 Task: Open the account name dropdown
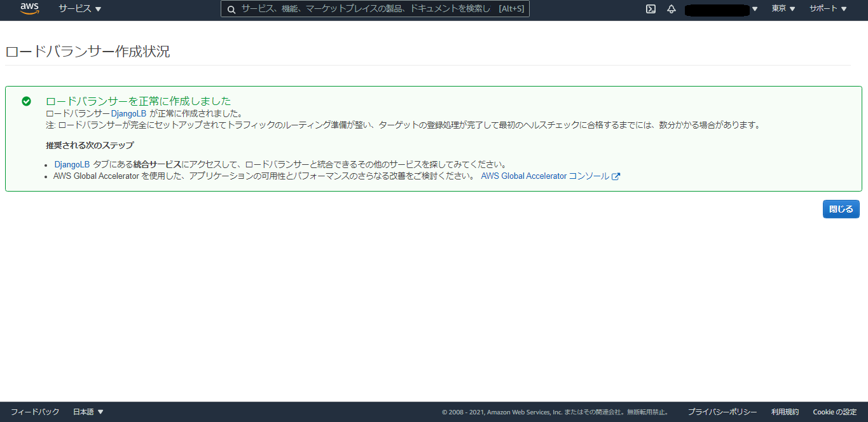(722, 9)
